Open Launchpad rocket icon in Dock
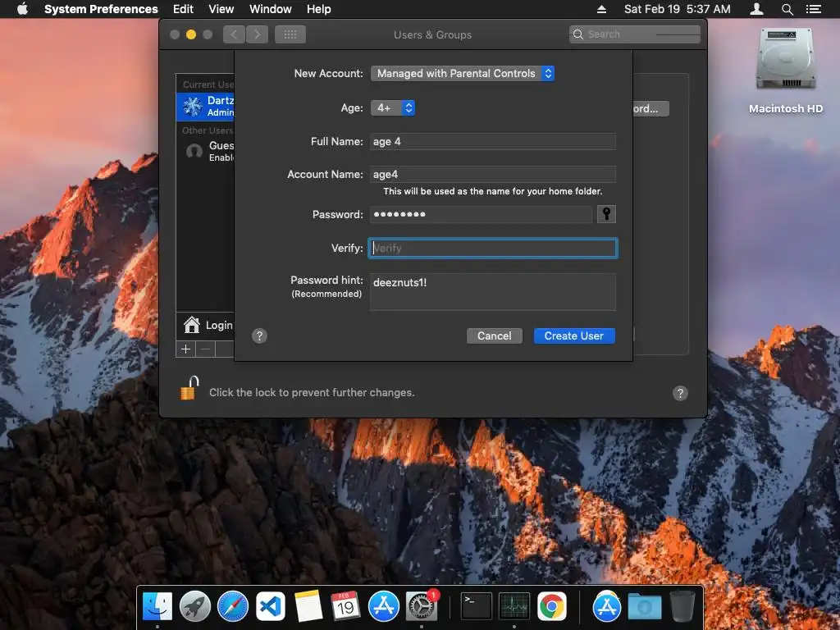This screenshot has height=630, width=840. pyautogui.click(x=195, y=606)
